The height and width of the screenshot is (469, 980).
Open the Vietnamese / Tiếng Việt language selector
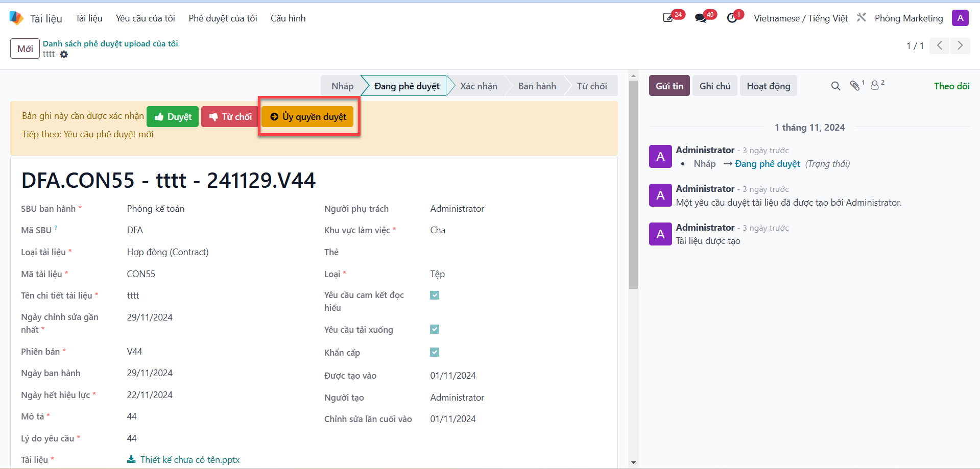pyautogui.click(x=801, y=18)
